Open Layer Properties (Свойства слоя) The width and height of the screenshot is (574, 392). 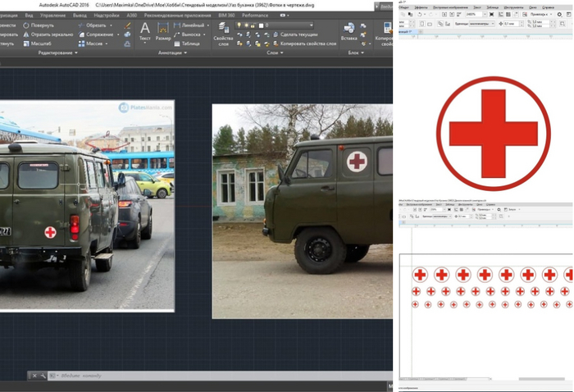223,34
